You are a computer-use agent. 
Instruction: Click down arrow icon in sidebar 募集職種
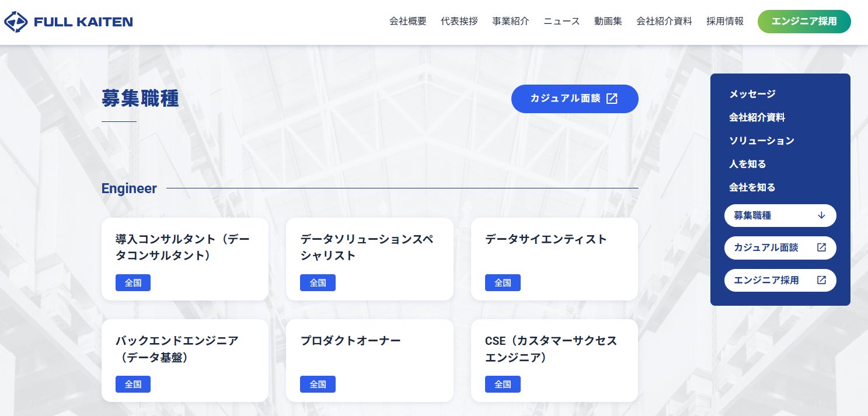click(x=821, y=215)
